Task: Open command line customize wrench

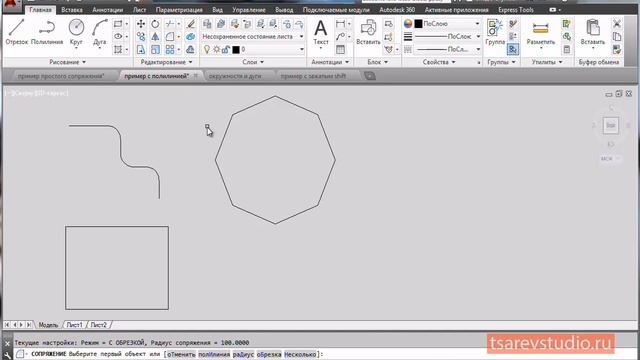Action: click(7, 355)
